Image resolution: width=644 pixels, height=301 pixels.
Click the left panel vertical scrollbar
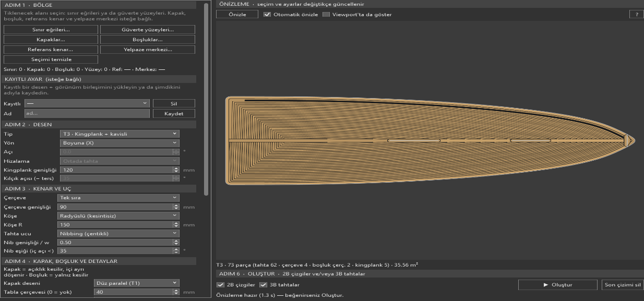(206, 99)
